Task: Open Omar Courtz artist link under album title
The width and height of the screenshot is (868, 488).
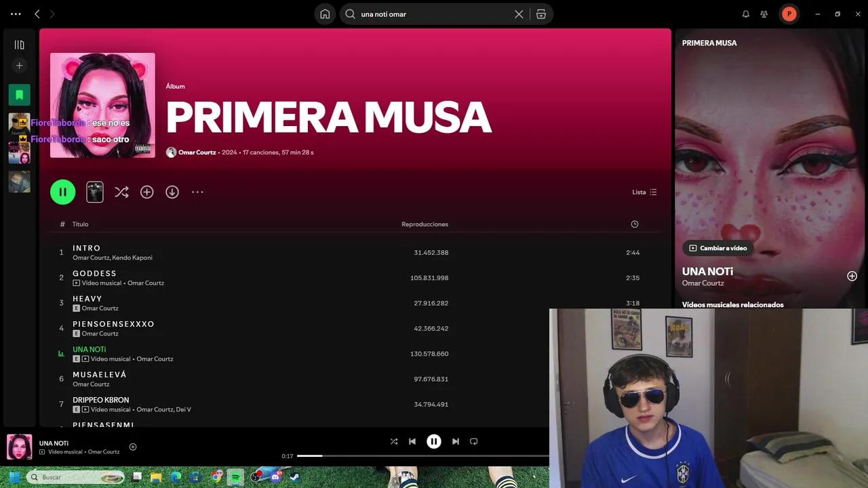Action: point(197,152)
